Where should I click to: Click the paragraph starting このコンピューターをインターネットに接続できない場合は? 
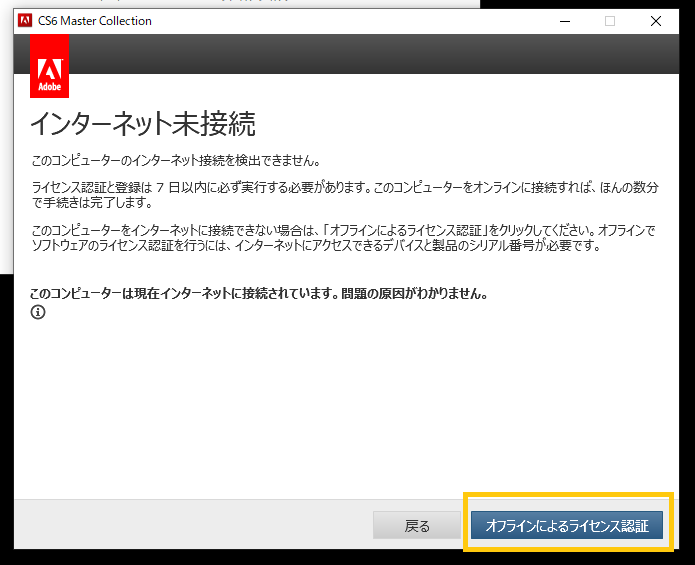pyautogui.click(x=344, y=238)
